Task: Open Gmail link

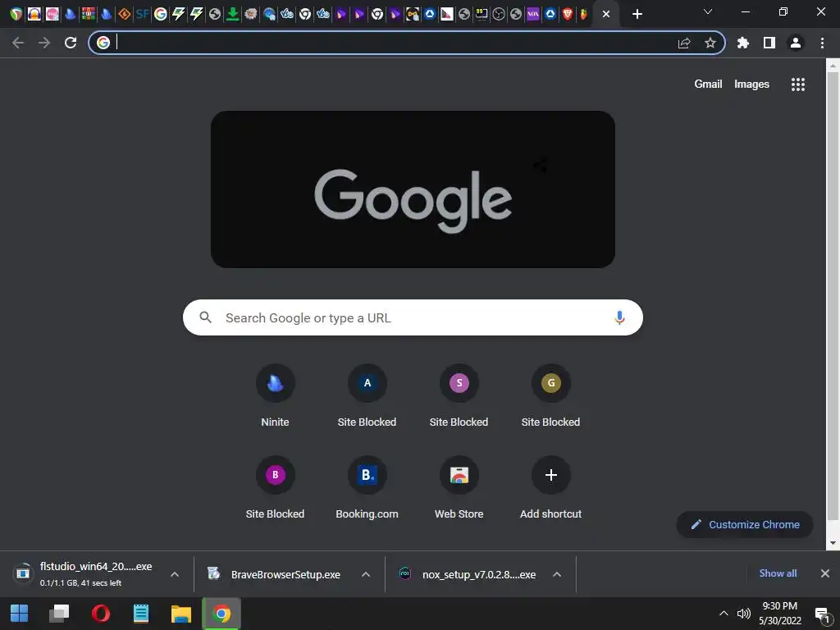Action: [x=708, y=84]
